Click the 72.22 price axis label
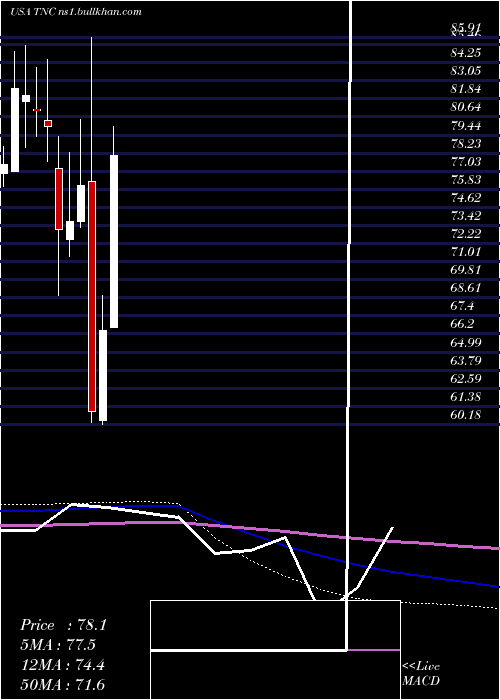This screenshot has height=700, width=500. (466, 234)
